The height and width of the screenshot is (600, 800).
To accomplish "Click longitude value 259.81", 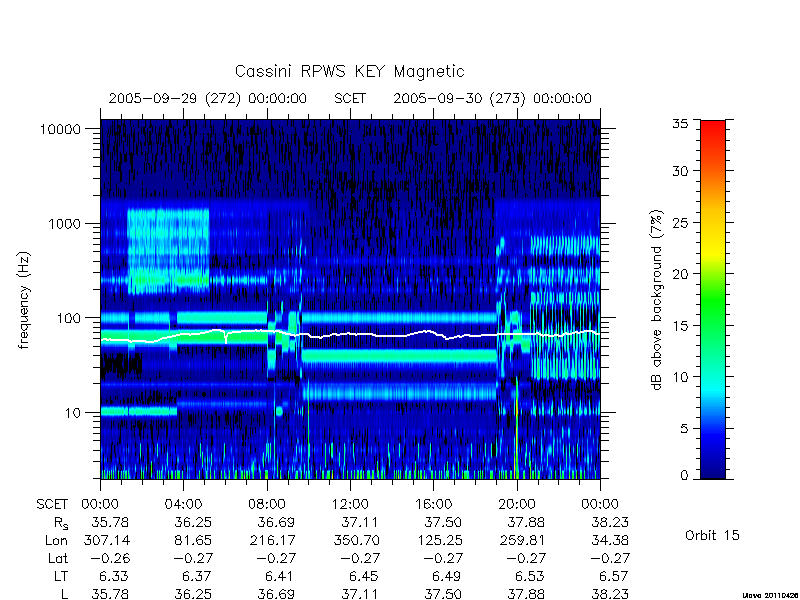I will [x=522, y=540].
